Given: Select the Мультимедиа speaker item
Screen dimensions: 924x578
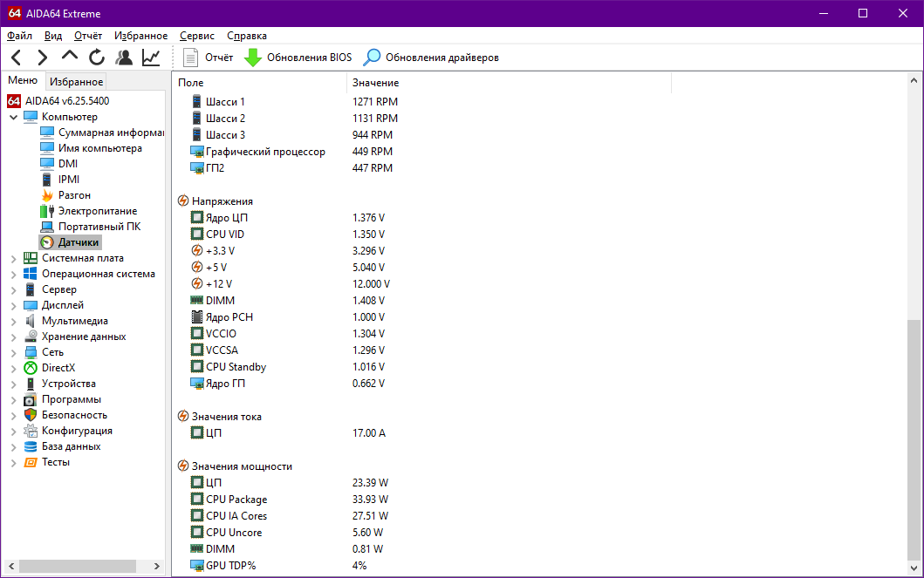Looking at the screenshot, I should 66,321.
